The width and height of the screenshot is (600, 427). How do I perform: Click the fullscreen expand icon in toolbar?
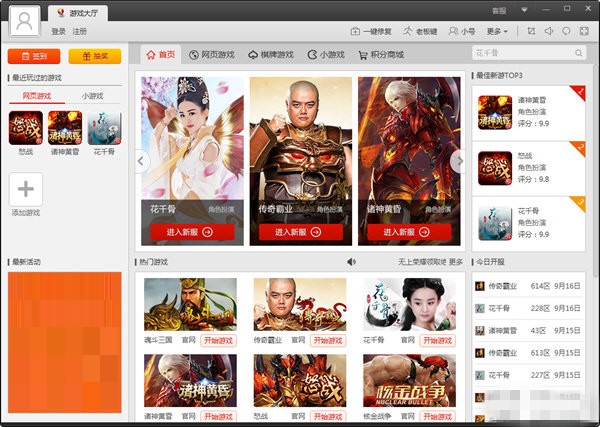pyautogui.click(x=584, y=31)
